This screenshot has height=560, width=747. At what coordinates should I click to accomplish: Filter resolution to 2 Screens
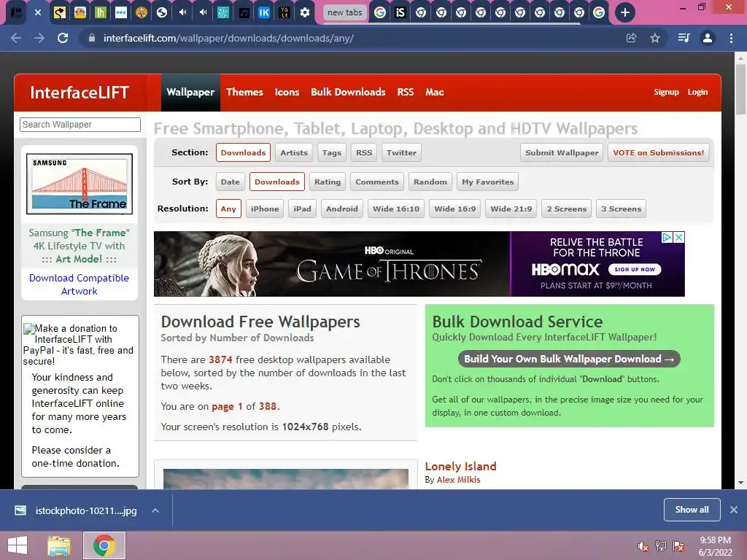pyautogui.click(x=566, y=209)
